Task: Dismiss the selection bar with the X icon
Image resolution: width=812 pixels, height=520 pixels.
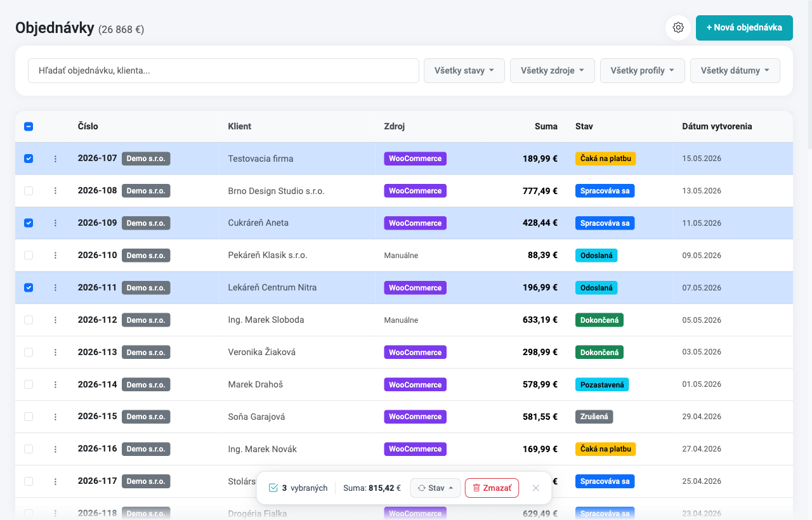Action: pyautogui.click(x=535, y=488)
